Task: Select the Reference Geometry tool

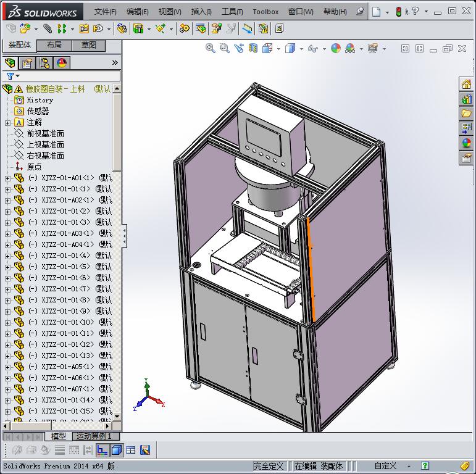Action: (x=161, y=29)
